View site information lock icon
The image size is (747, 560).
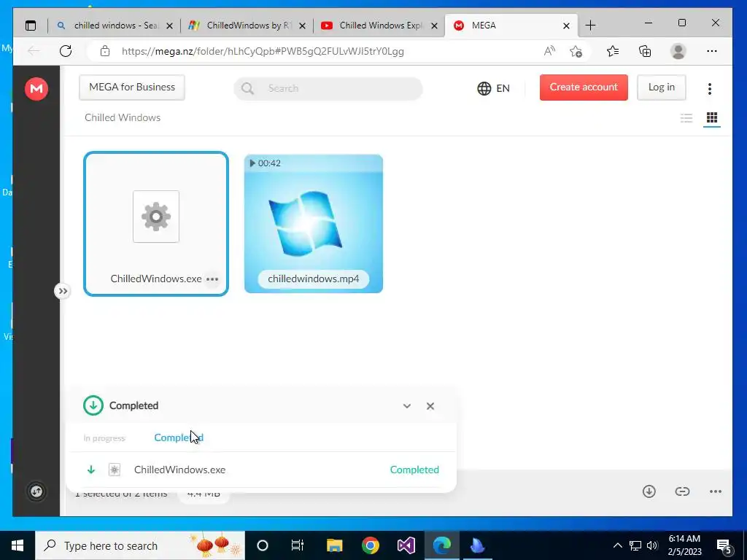105,51
